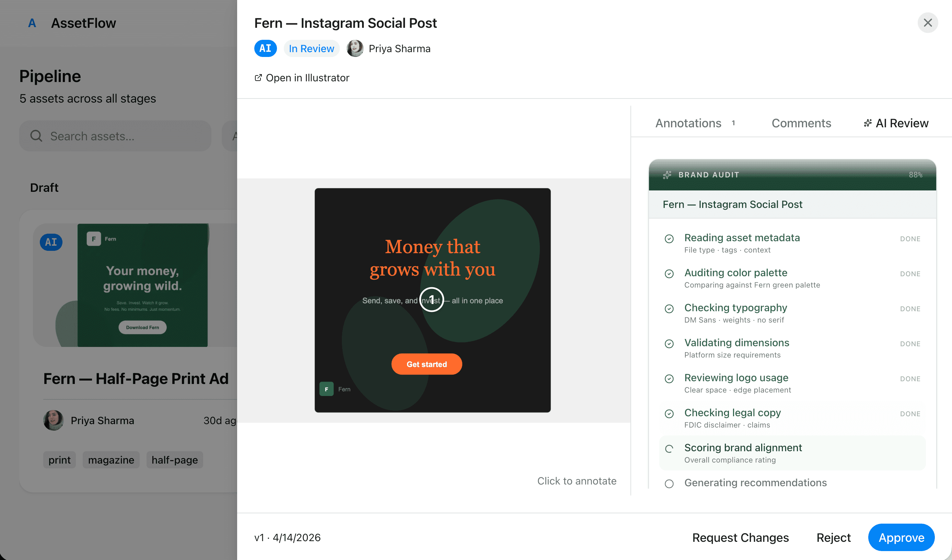
Task: Click the check icon for Validating dimensions
Action: click(x=669, y=343)
